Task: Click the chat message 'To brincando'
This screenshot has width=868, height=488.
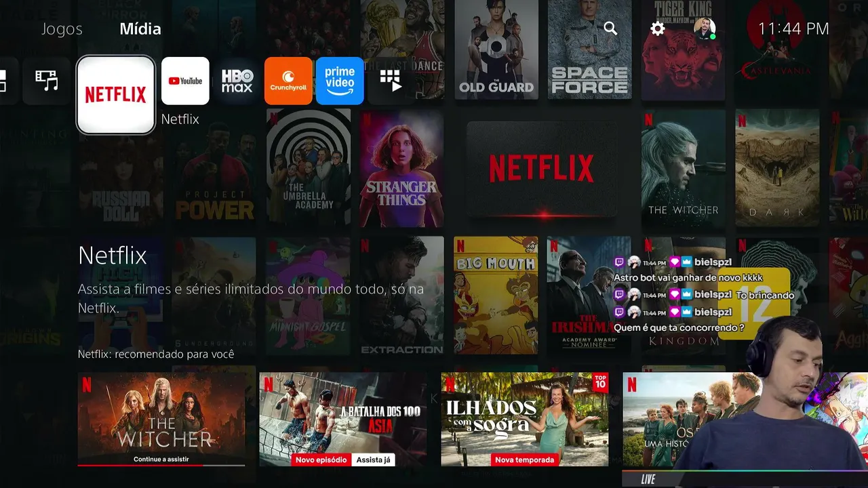Action: tap(765, 295)
